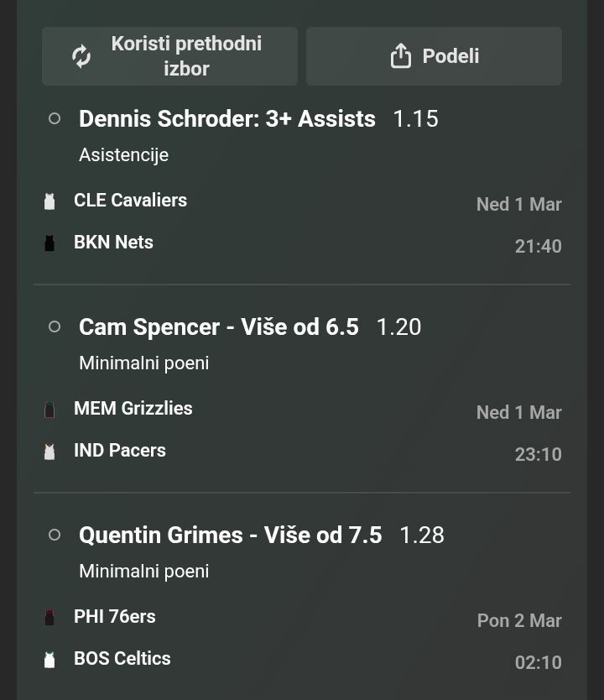
Task: Click the PHI 76ers jersey icon
Action: (49, 618)
